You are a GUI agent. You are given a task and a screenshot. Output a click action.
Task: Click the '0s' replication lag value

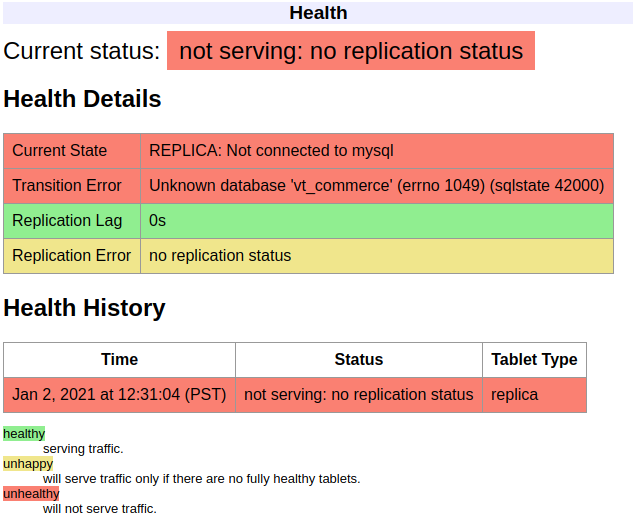tap(158, 220)
